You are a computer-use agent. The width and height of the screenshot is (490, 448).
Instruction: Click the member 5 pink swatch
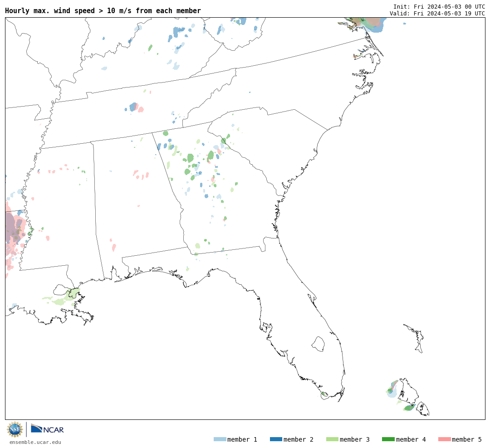pos(444,439)
